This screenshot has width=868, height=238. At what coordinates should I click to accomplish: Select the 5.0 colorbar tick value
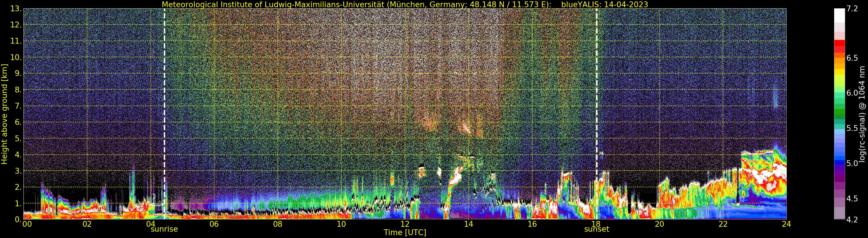click(x=852, y=163)
